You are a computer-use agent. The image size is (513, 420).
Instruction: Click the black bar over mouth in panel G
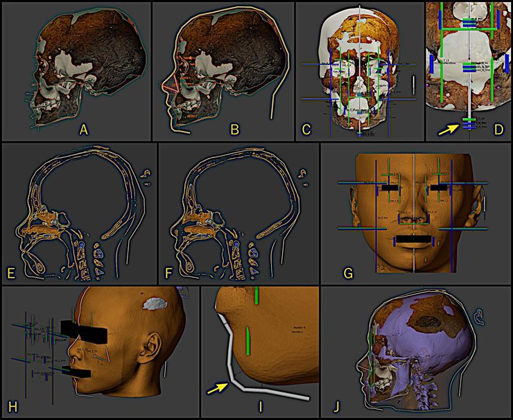(412, 240)
